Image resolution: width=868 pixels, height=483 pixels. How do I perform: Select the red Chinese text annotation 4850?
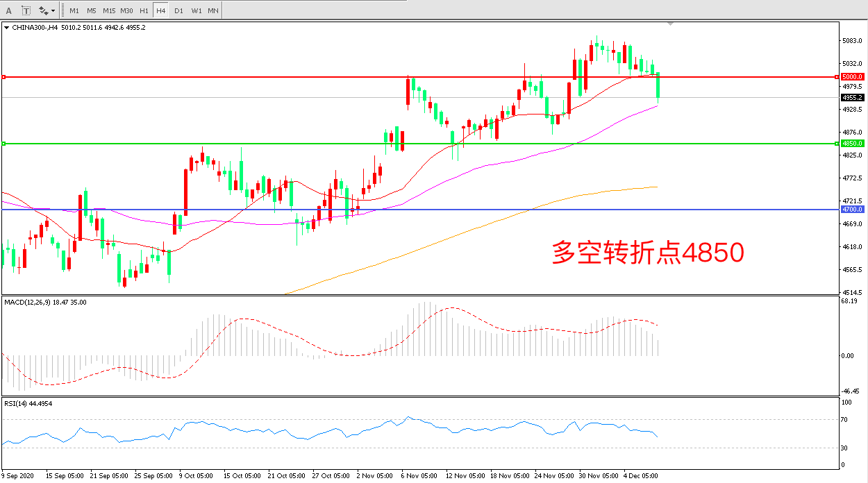tap(647, 253)
